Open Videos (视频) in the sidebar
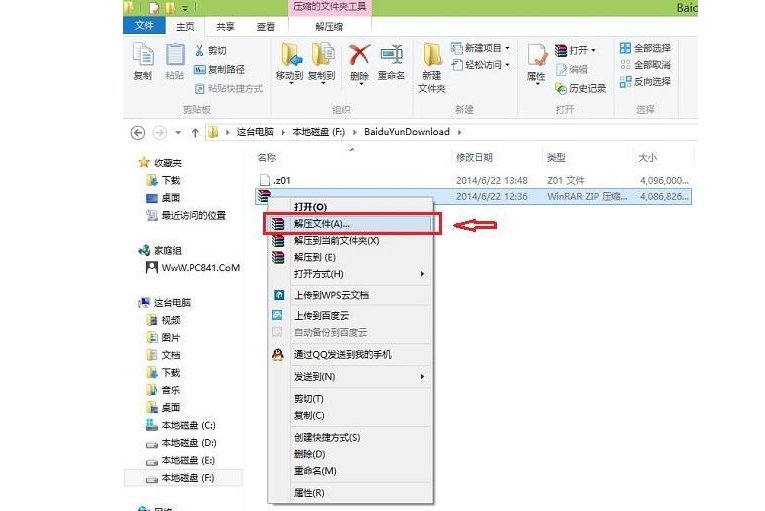The height and width of the screenshot is (511, 765). pos(163,320)
